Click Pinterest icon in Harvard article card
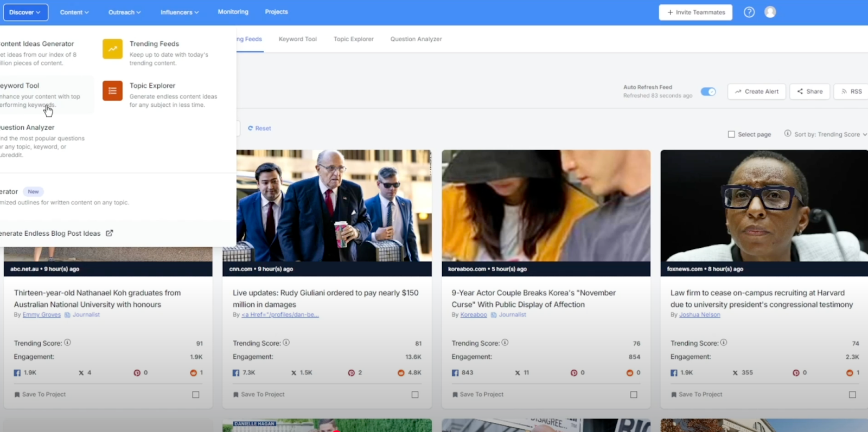Screen dimensions: 868x432 pyautogui.click(x=796, y=373)
